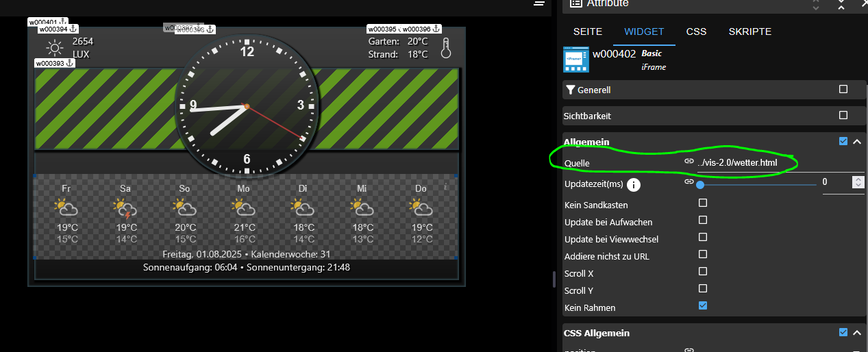
Task: Click the filter icon next to Generell
Action: 570,90
